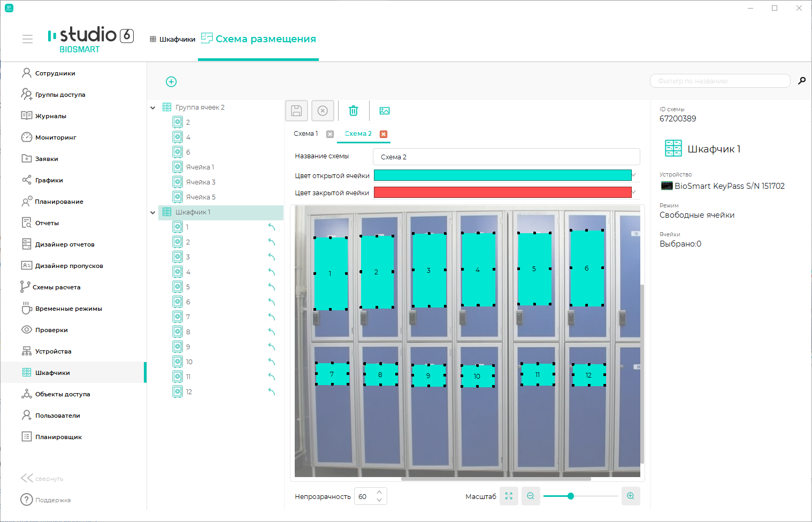Select the Схема размещения top tab
This screenshot has width=812, height=522.
258,39
